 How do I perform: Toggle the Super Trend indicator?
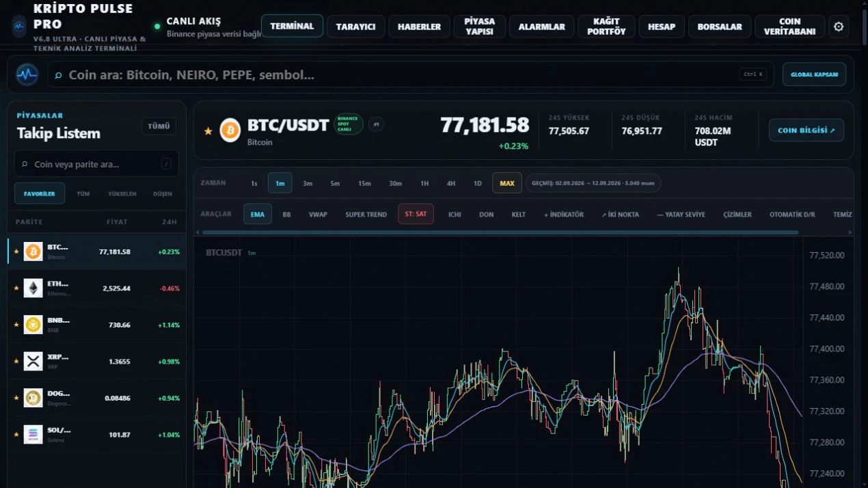click(x=366, y=214)
